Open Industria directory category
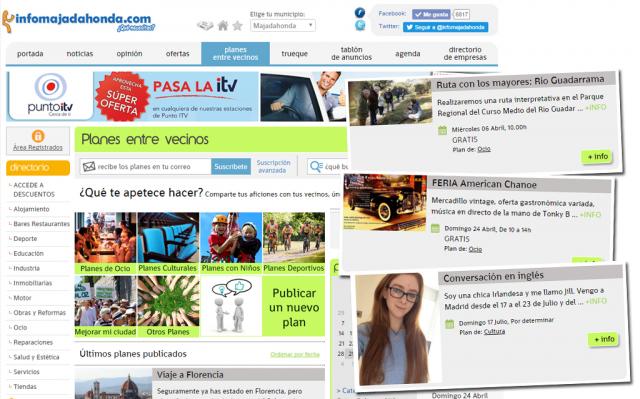Screen dimensions: 640x399 [x=27, y=268]
